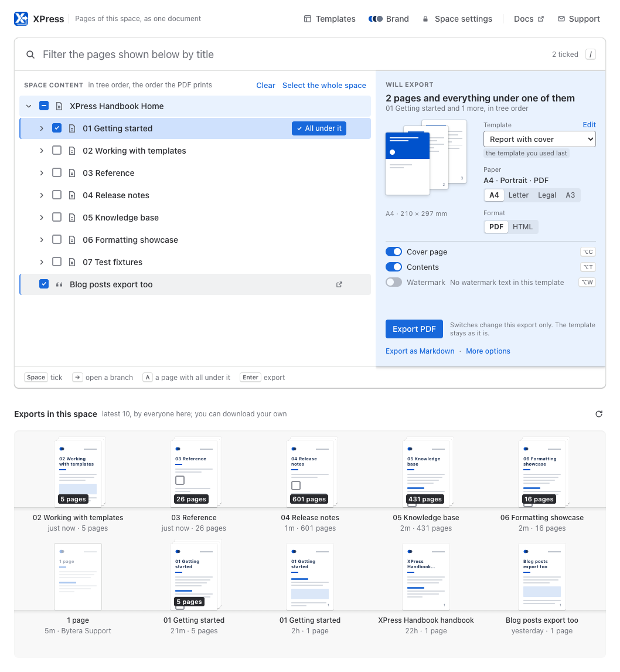Open blog posts external link icon
Screen dimensions: 620x672
(x=339, y=284)
